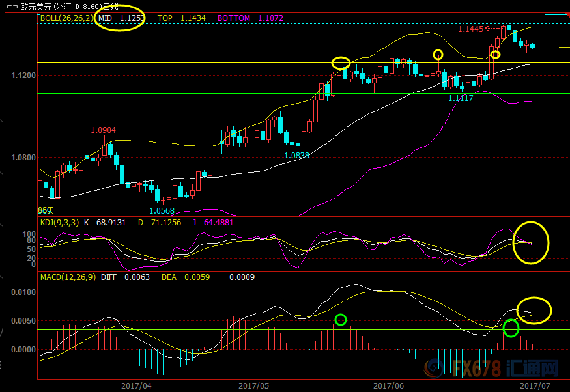The width and height of the screenshot is (570, 392).
Task: Click the MID value 1.1253
Action: (x=132, y=18)
